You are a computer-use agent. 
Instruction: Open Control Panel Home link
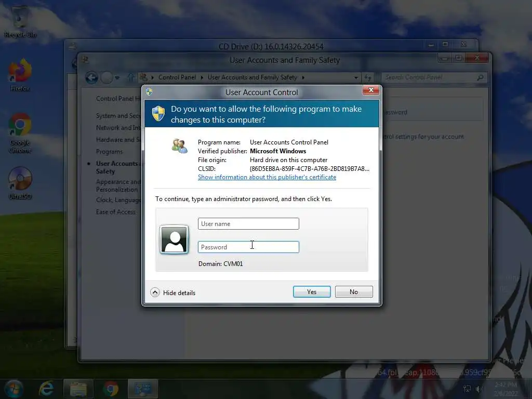118,98
